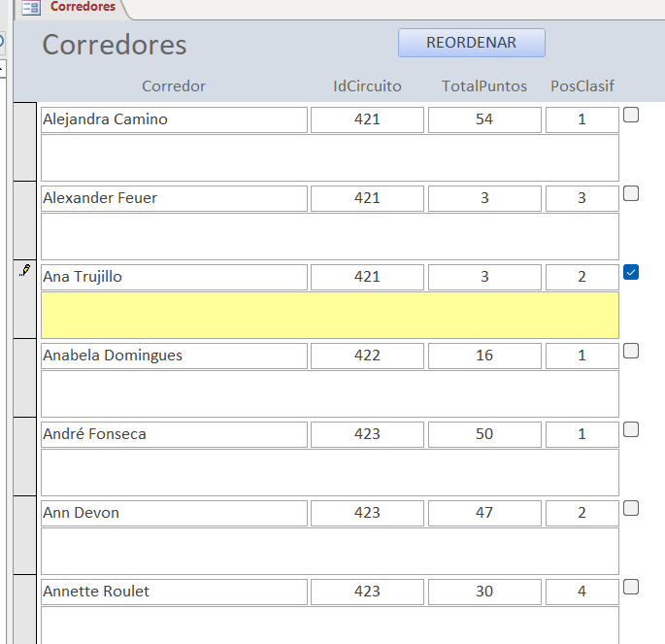
Task: Check the box for Alexander Feuer
Action: 631,193
